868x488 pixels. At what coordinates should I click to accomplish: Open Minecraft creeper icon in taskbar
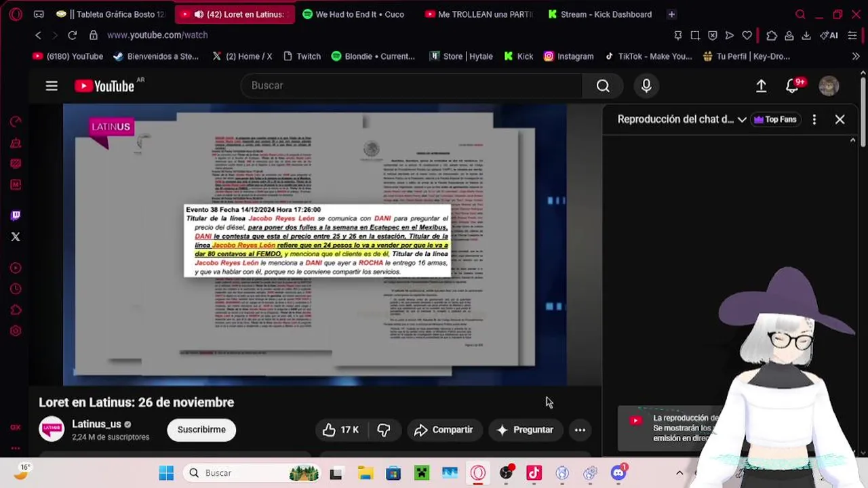click(422, 473)
